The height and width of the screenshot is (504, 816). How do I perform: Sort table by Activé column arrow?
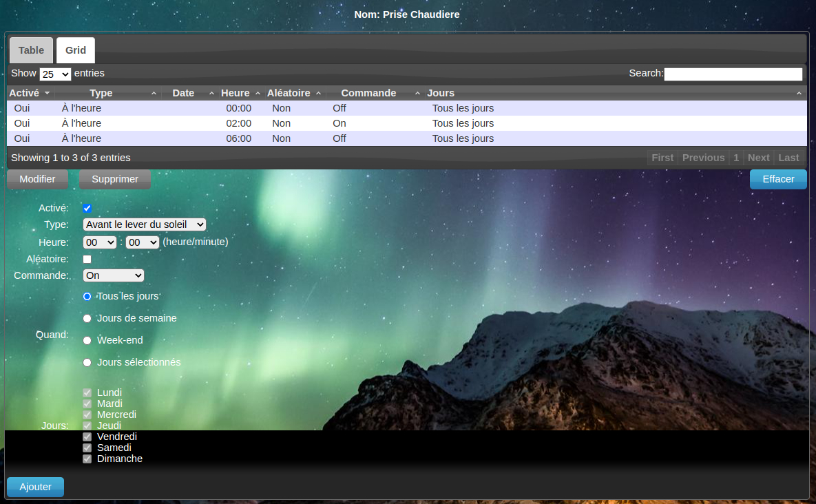pyautogui.click(x=47, y=93)
